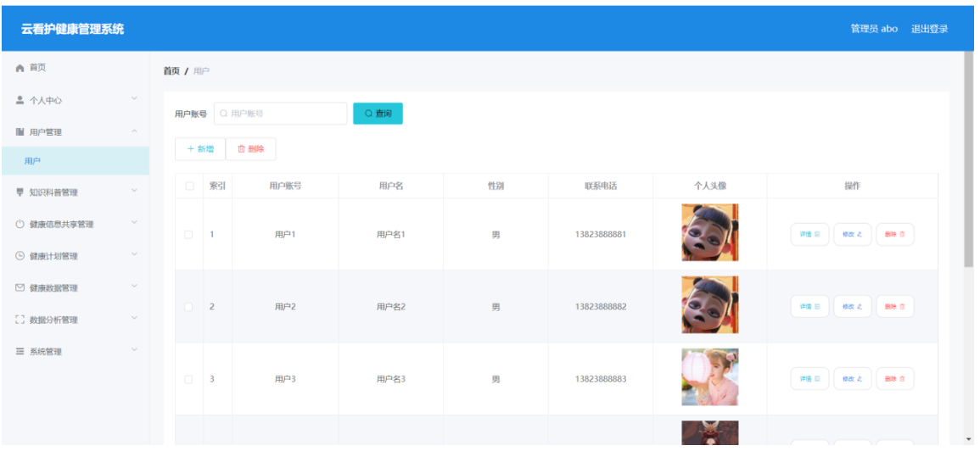Click 删除 button in row 用户2
The image size is (980, 451).
894,307
